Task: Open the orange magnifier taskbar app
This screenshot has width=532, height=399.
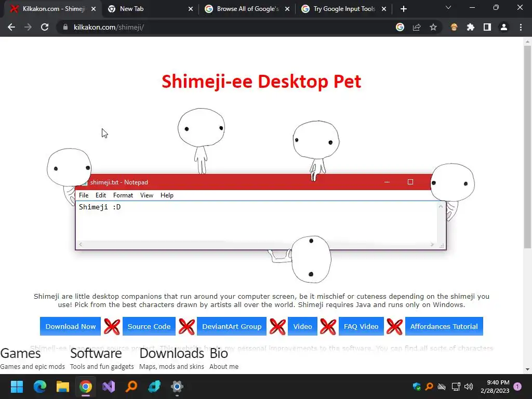Action: tap(131, 387)
